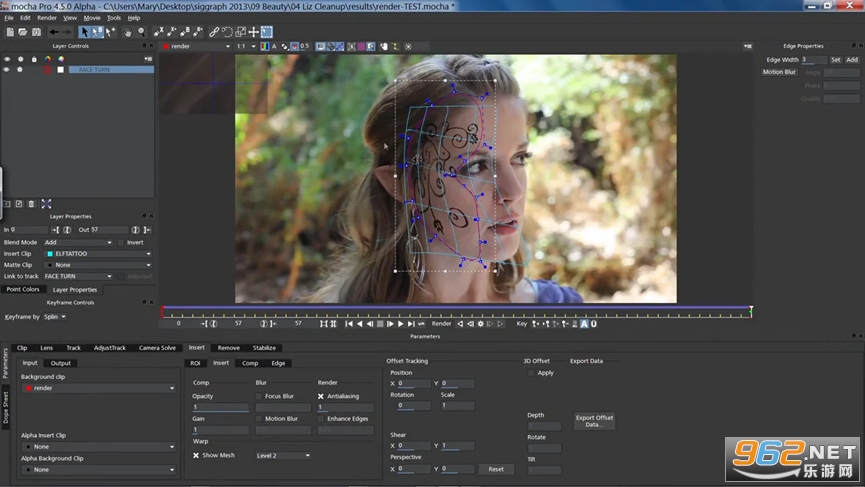Switch to the Camera Solve tab

157,347
